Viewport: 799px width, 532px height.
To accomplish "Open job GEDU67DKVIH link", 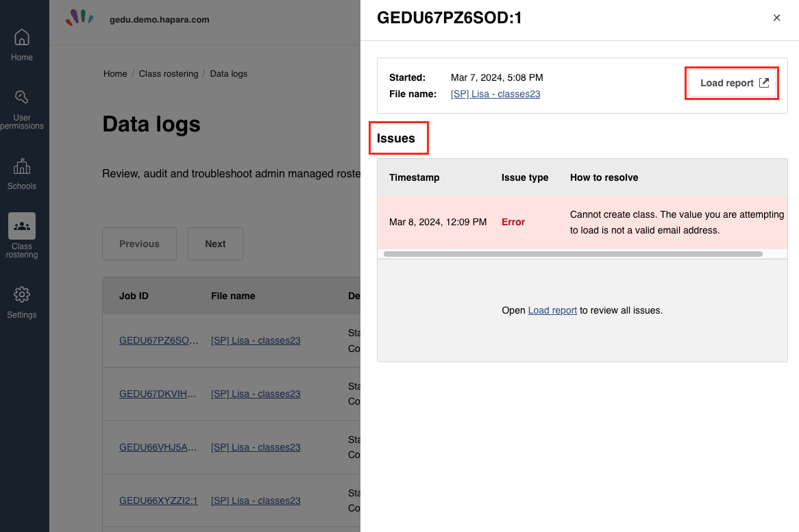I will [158, 394].
